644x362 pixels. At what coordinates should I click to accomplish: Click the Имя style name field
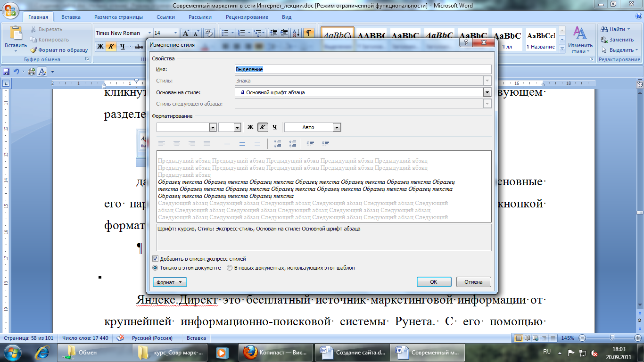(x=363, y=69)
